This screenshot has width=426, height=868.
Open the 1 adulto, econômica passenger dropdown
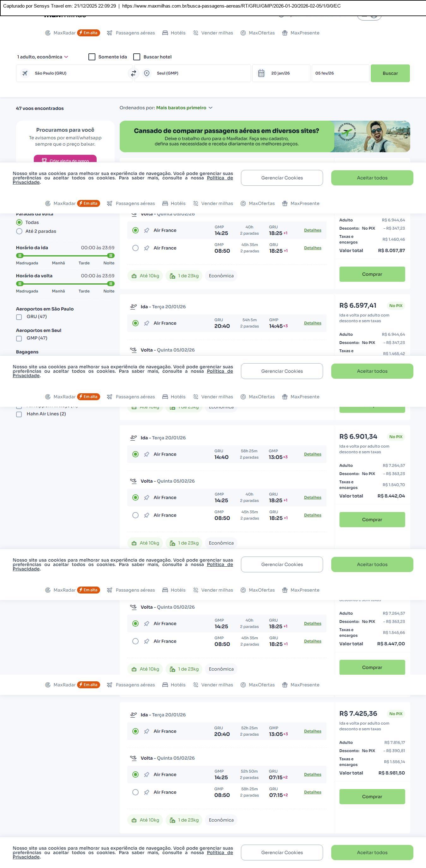tap(42, 57)
